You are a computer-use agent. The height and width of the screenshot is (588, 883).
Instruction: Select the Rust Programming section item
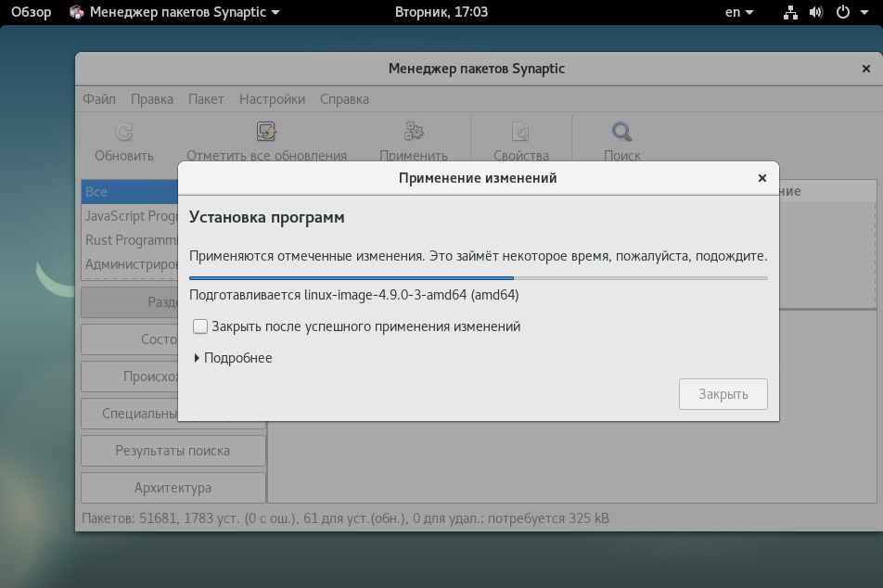pos(131,240)
